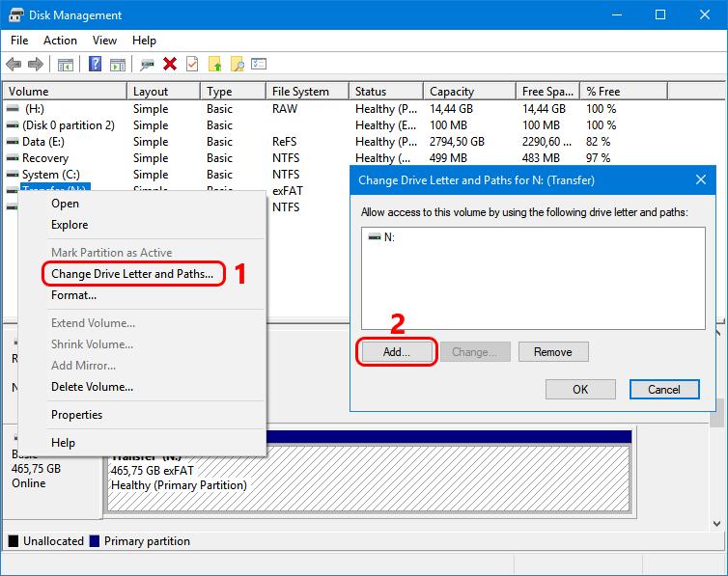
Task: Choose Help in the context menu
Action: click(63, 443)
